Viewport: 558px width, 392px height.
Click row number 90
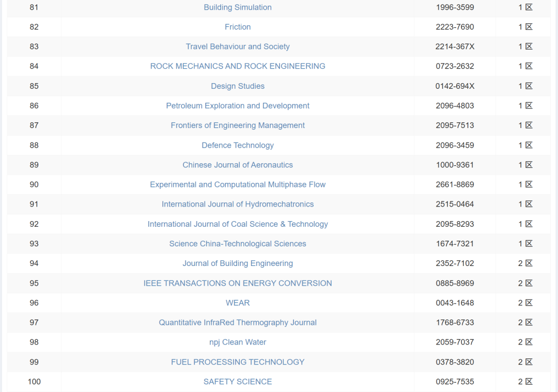pos(34,184)
